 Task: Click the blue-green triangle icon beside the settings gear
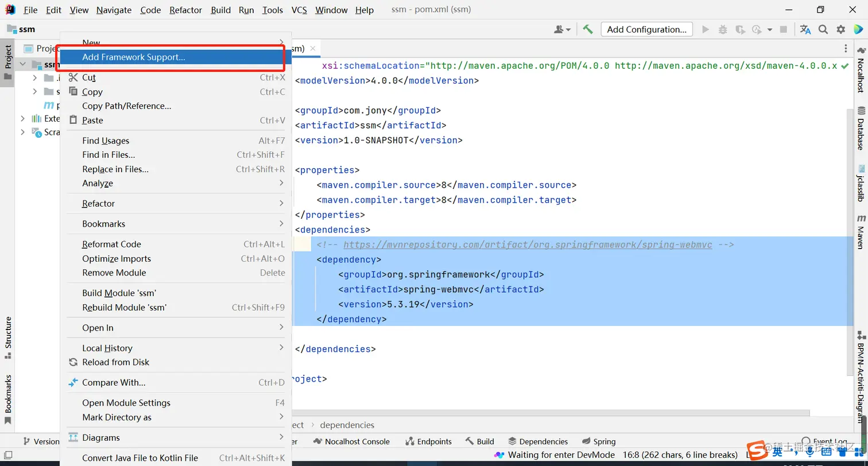[x=858, y=29]
